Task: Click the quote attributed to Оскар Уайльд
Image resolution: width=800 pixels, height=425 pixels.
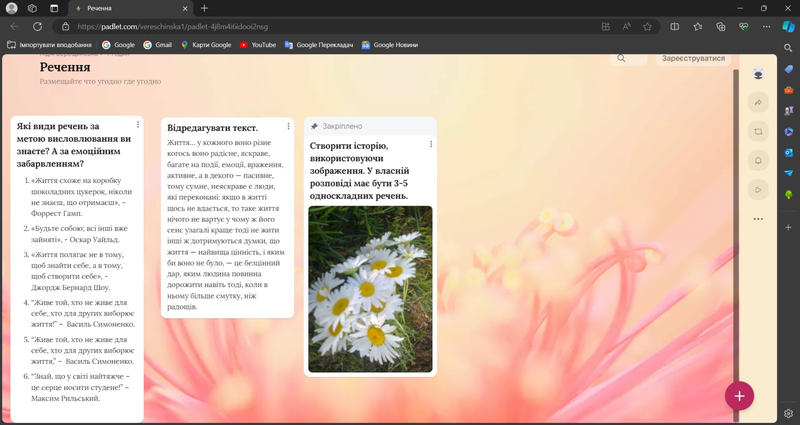Action: (x=79, y=234)
